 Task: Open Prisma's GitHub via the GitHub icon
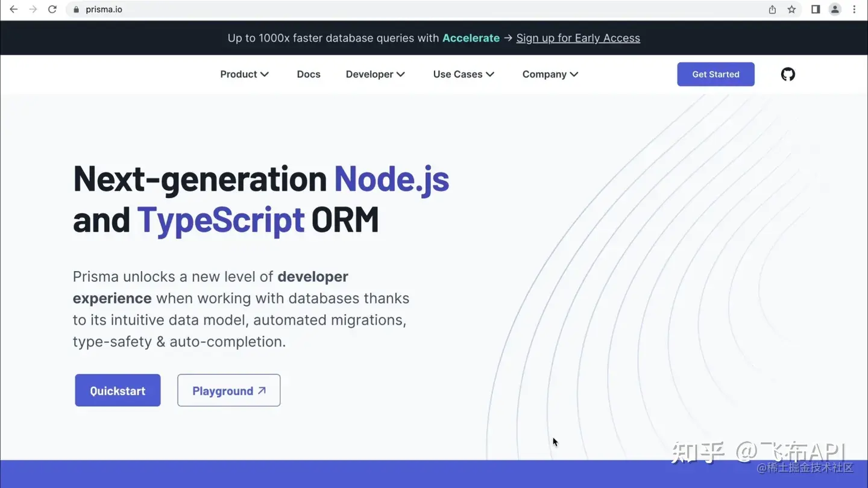pos(788,74)
